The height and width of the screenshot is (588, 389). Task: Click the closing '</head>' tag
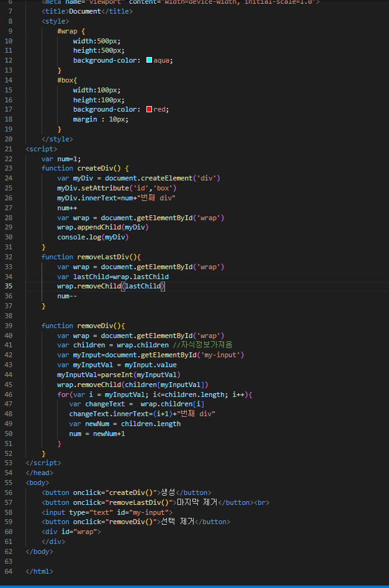point(39,473)
